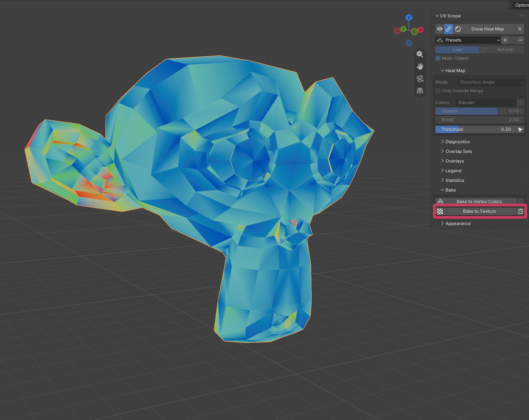The width and height of the screenshot is (529, 420).
Task: Open the Presets dropdown
Action: (468, 40)
